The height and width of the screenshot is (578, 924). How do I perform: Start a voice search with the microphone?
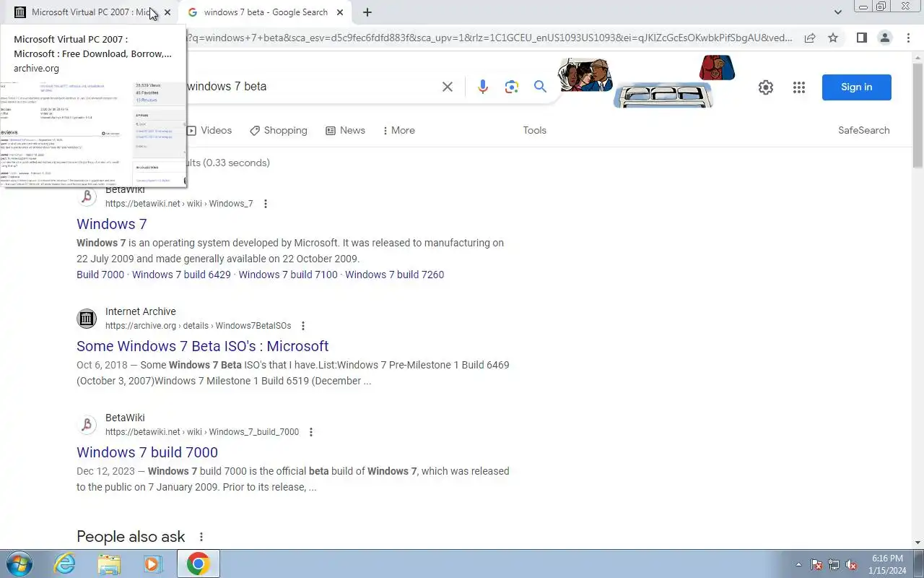(483, 87)
